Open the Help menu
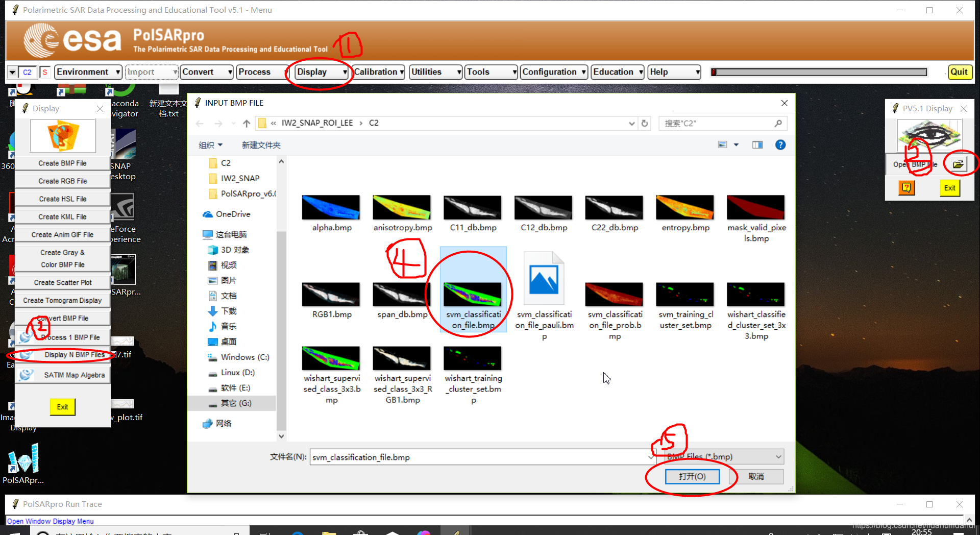 click(674, 72)
